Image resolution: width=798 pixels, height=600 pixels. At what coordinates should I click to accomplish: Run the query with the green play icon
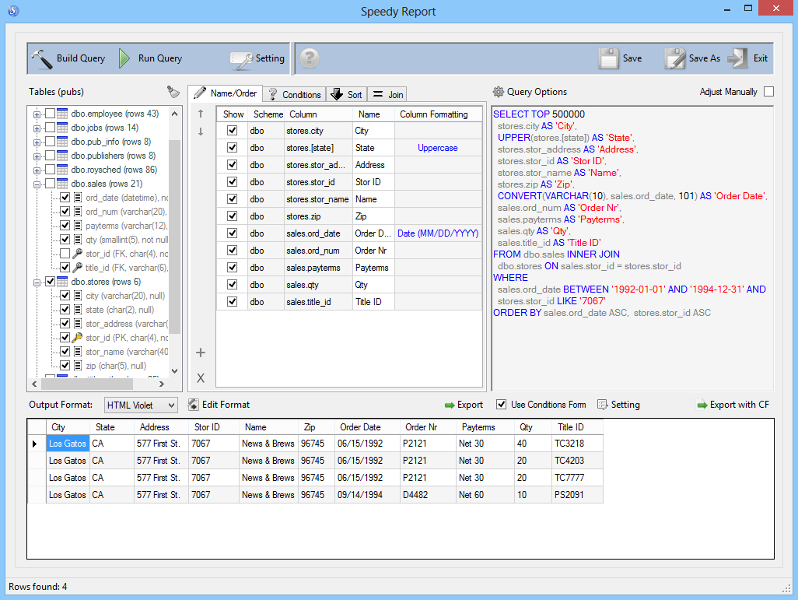(124, 59)
